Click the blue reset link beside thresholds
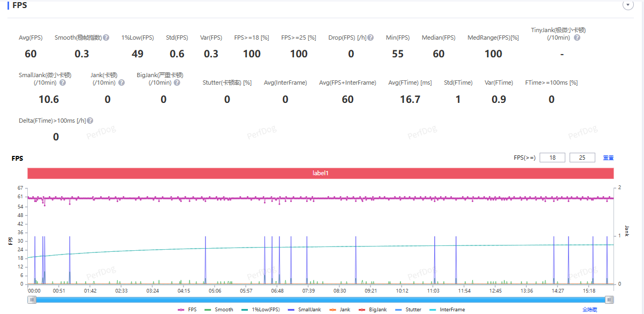The image size is (644, 314). click(608, 158)
